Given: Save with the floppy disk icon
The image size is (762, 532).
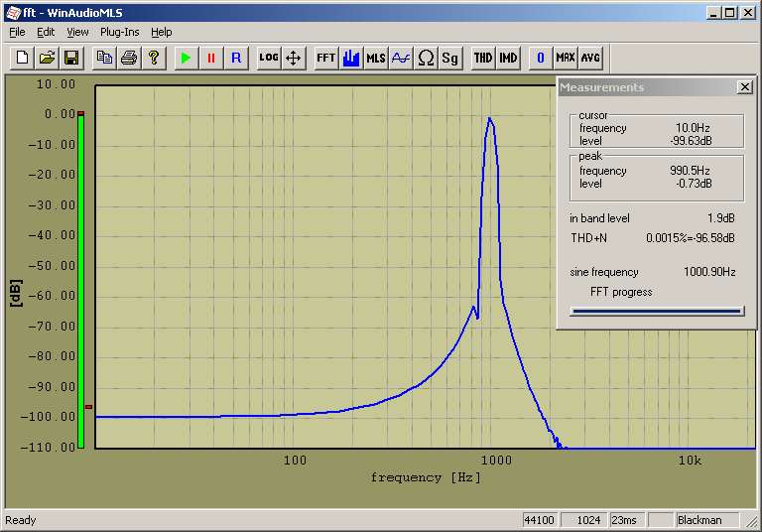Looking at the screenshot, I should [x=71, y=58].
